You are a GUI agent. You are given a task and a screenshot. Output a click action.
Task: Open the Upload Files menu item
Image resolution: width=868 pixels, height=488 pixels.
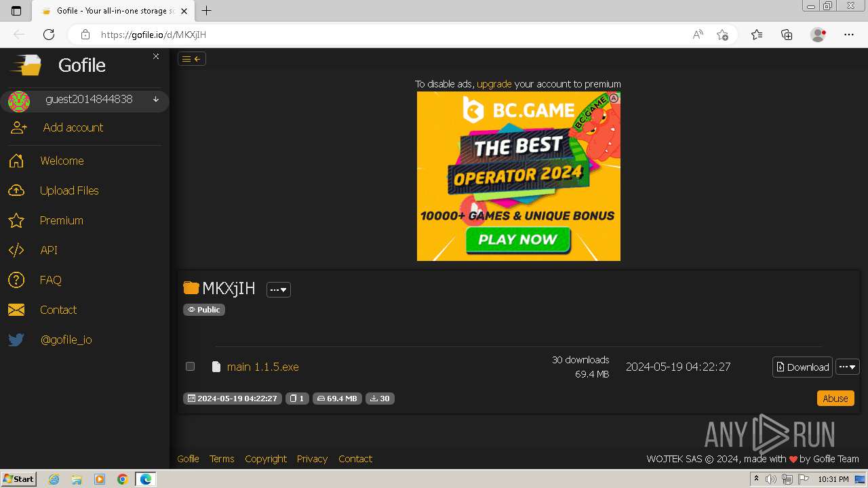click(69, 190)
